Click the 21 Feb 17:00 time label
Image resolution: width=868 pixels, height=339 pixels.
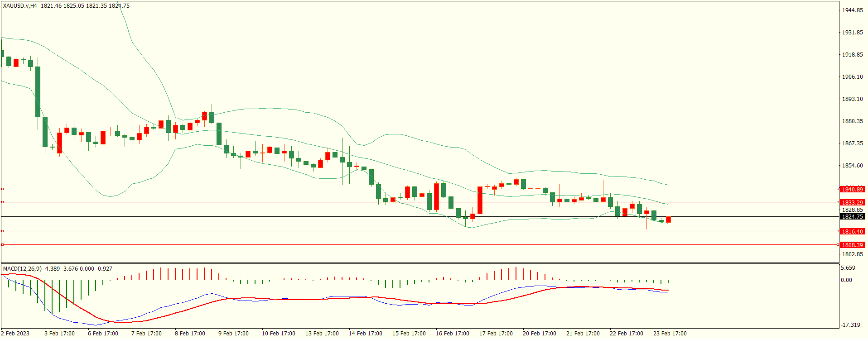(x=583, y=334)
